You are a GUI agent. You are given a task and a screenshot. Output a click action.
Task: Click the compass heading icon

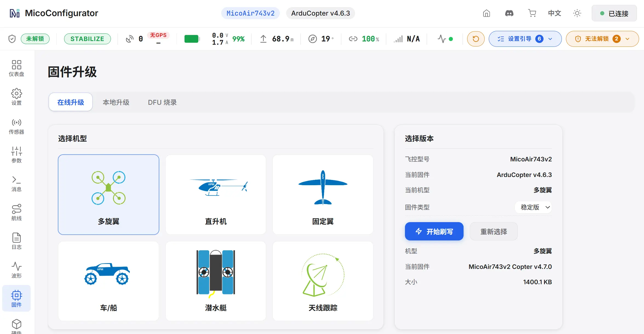pos(312,39)
